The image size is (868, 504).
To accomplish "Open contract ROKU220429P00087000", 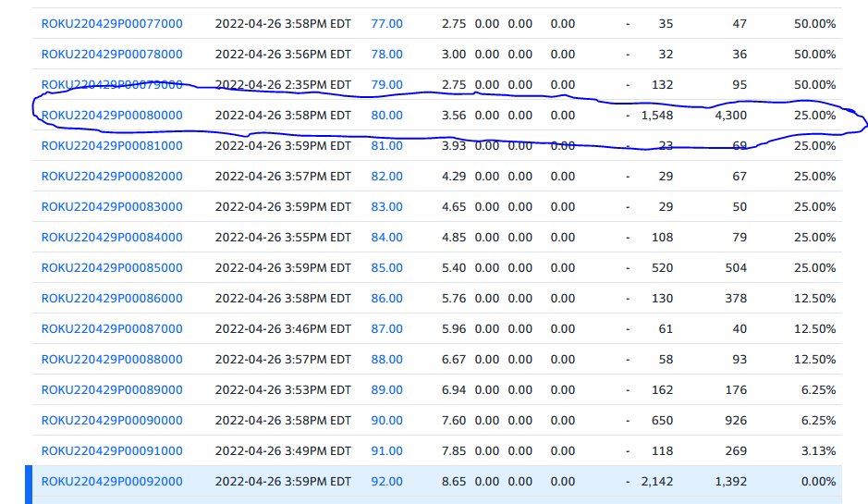I will pos(112,328).
